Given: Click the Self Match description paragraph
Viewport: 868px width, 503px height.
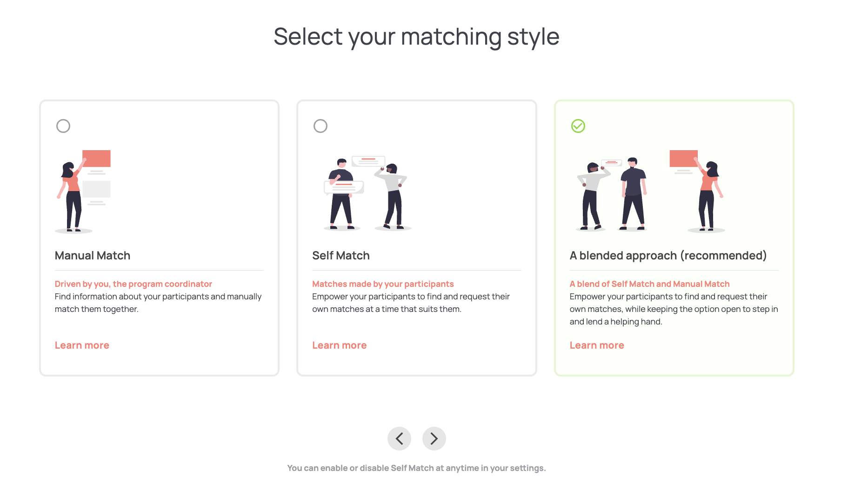Looking at the screenshot, I should coord(411,303).
